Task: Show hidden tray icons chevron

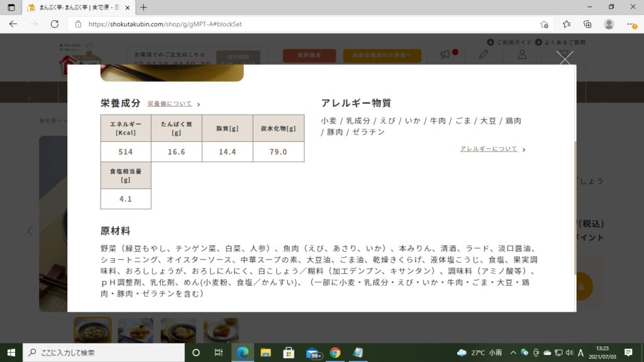Action: (x=513, y=353)
